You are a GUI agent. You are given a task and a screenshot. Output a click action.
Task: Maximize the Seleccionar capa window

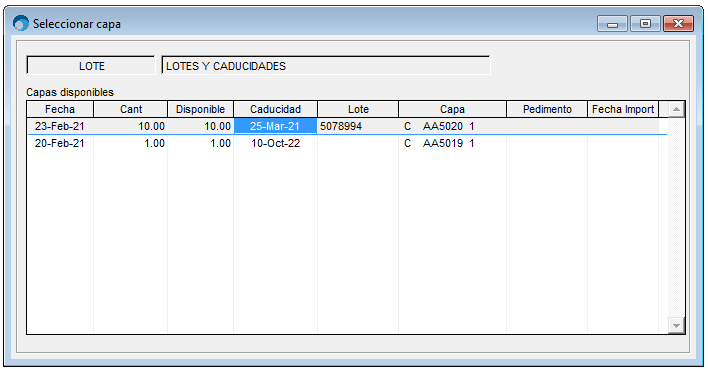[645, 23]
